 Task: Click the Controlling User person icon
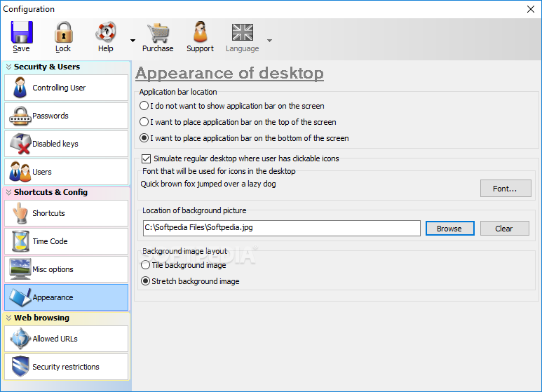pos(20,88)
